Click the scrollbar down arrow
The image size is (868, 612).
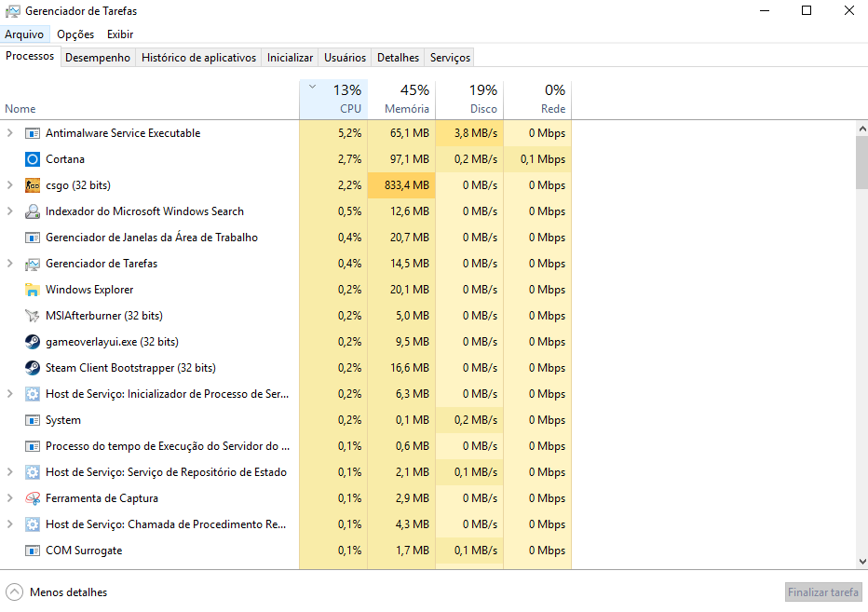[x=861, y=562]
